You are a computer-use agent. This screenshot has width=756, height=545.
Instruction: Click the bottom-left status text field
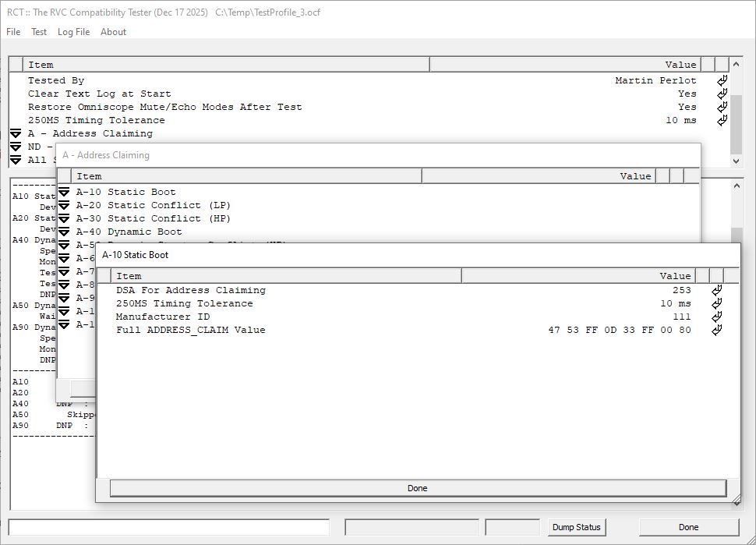pos(169,527)
